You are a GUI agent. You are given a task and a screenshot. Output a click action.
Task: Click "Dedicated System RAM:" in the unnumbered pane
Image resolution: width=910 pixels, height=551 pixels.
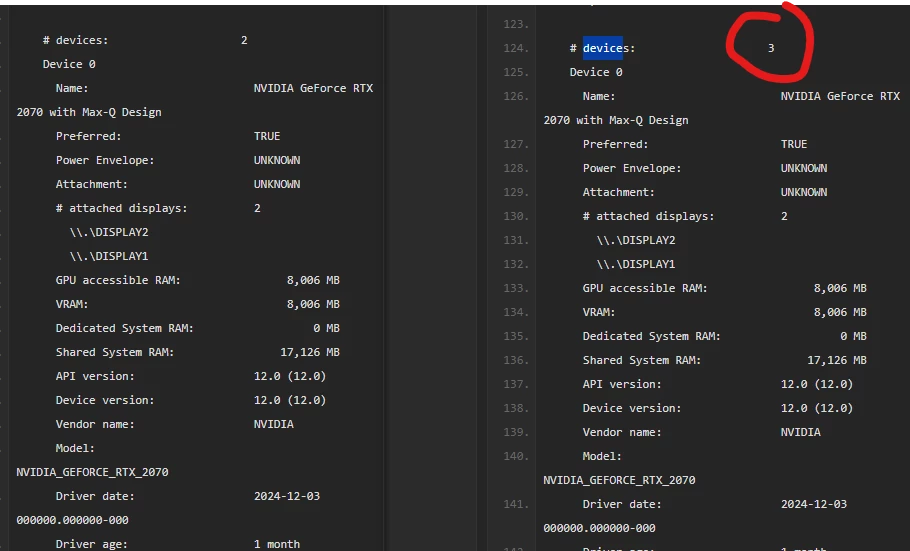pos(125,328)
